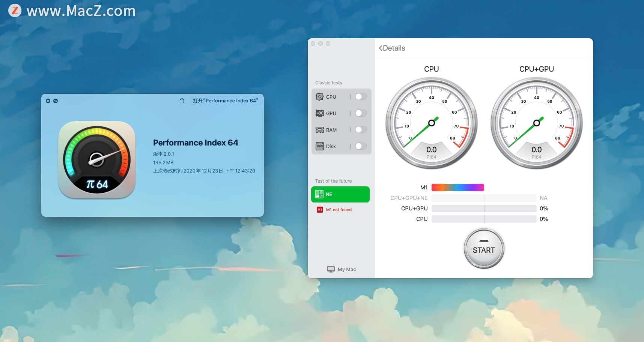
Task: Click the Test of the future heading
Action: (x=334, y=181)
